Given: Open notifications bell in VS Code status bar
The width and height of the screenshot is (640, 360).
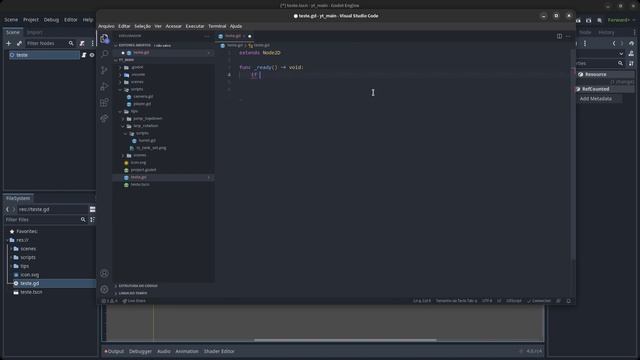Looking at the screenshot, I should coord(569,301).
